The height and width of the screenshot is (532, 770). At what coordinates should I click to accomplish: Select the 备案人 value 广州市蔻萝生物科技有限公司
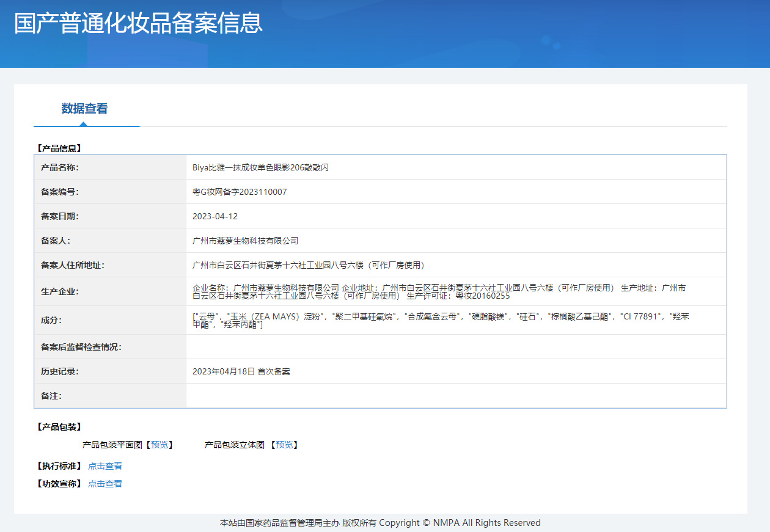click(245, 241)
